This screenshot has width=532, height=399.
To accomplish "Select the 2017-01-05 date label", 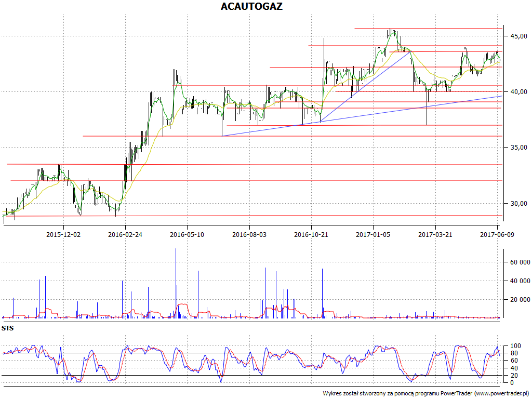I will pyautogui.click(x=373, y=234).
